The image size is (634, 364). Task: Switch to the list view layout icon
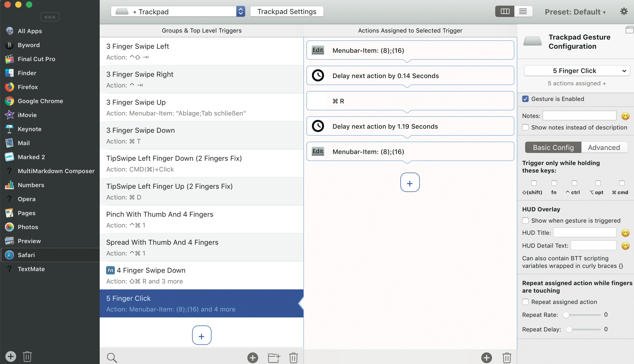(x=523, y=12)
